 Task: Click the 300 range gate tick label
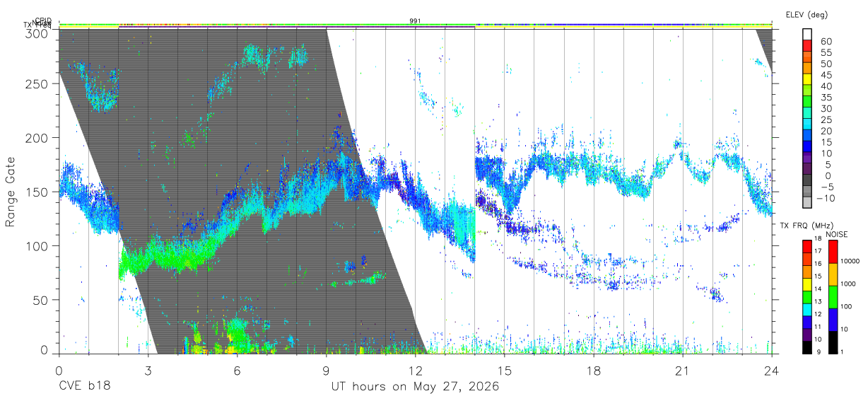pos(37,33)
